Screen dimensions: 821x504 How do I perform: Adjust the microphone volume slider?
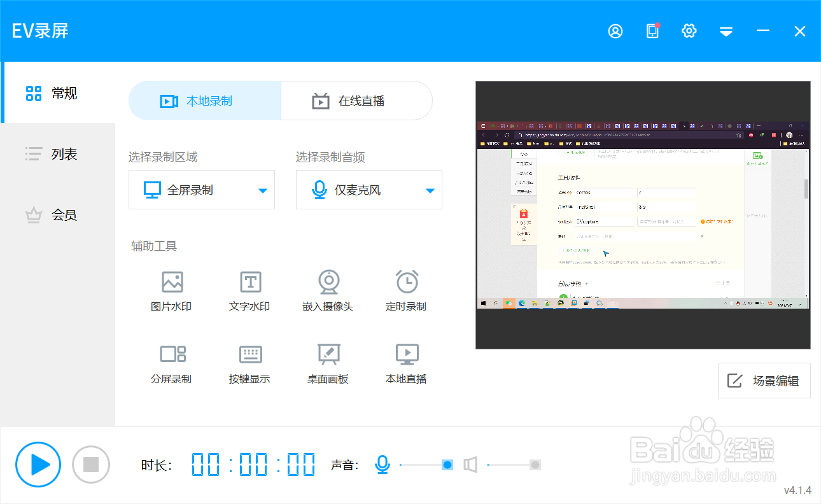click(x=446, y=465)
